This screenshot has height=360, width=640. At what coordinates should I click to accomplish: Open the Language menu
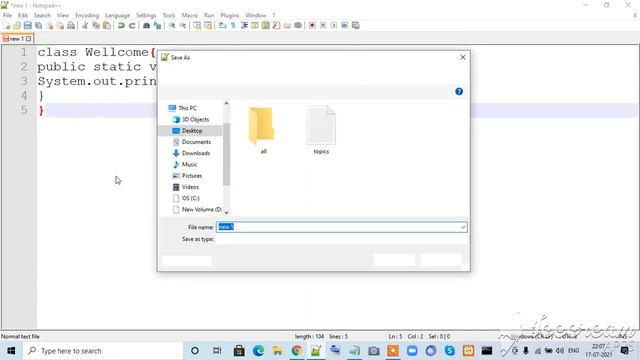click(118, 15)
